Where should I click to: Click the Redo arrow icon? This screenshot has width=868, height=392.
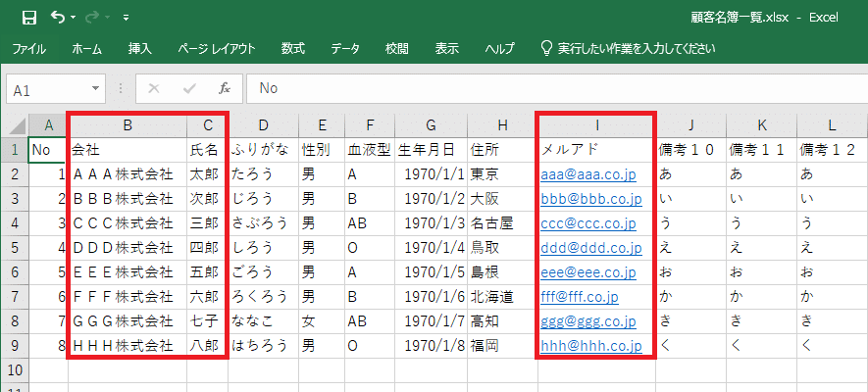click(x=92, y=17)
